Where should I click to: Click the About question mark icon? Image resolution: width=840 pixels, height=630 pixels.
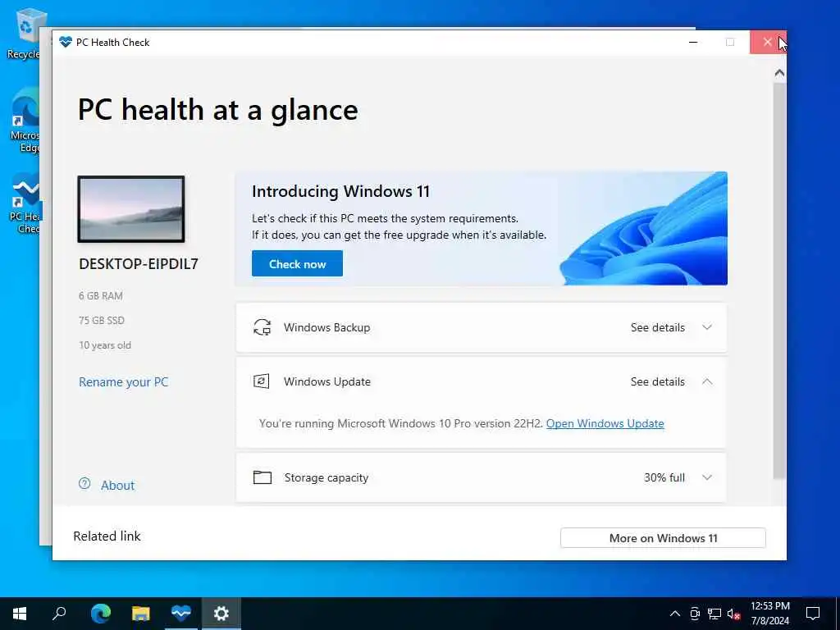pyautogui.click(x=84, y=484)
